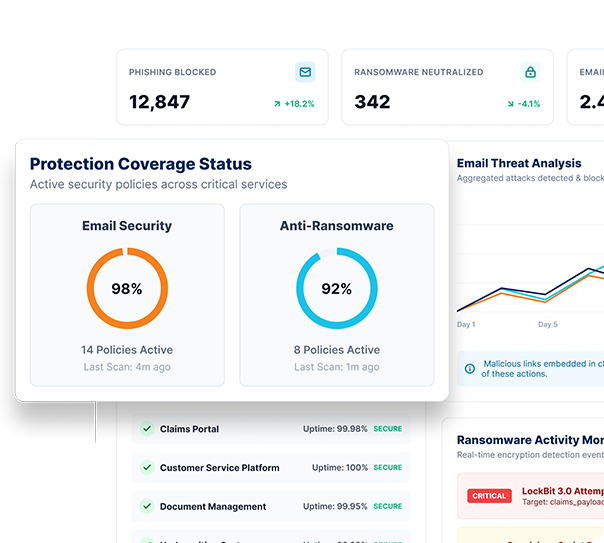This screenshot has height=543, width=604.
Task: Click the 14 Policies Active text
Action: pyautogui.click(x=127, y=350)
